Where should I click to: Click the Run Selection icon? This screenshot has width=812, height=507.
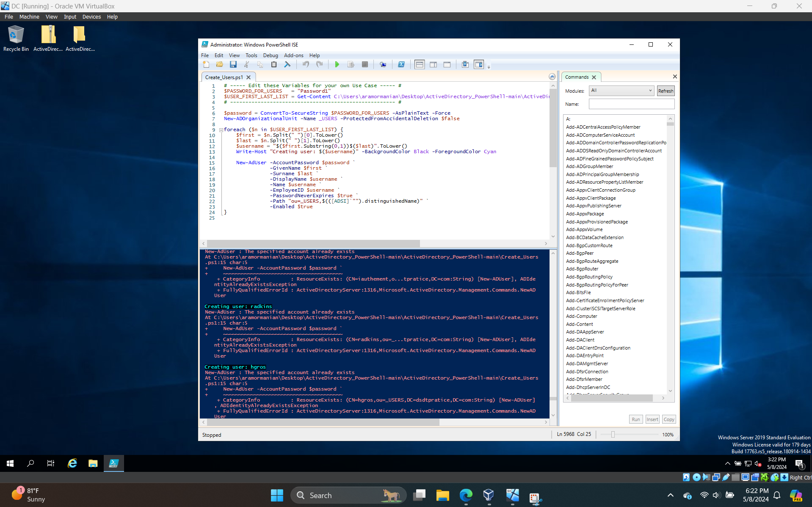click(351, 64)
